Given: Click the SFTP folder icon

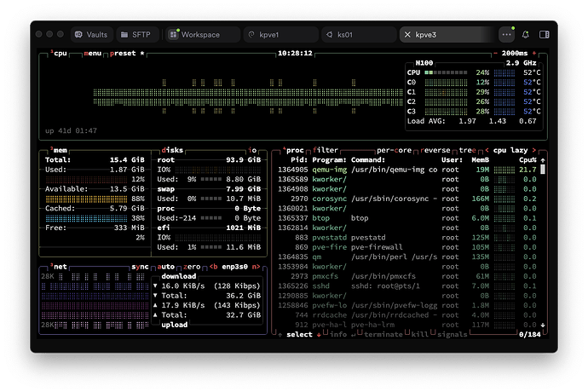Looking at the screenshot, I should point(124,34).
